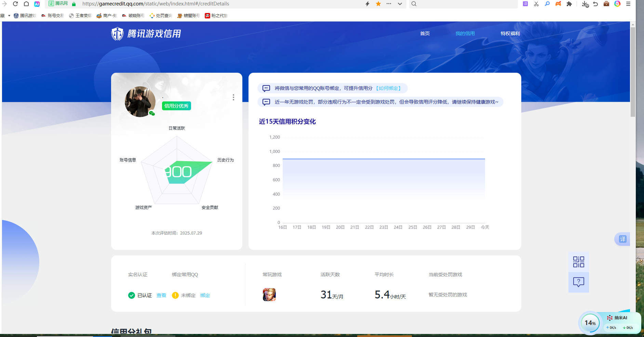Click the green 已认证 checkmark icon

pyautogui.click(x=132, y=295)
